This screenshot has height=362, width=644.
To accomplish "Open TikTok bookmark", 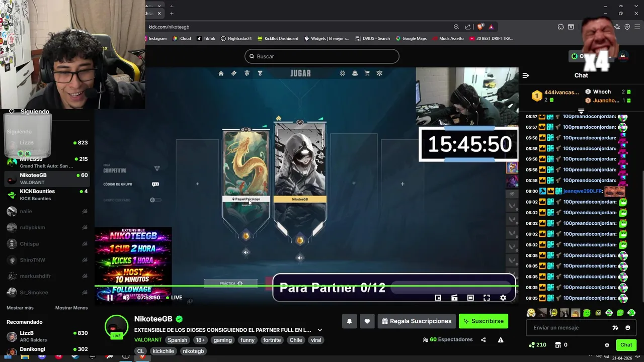I will coord(206,38).
